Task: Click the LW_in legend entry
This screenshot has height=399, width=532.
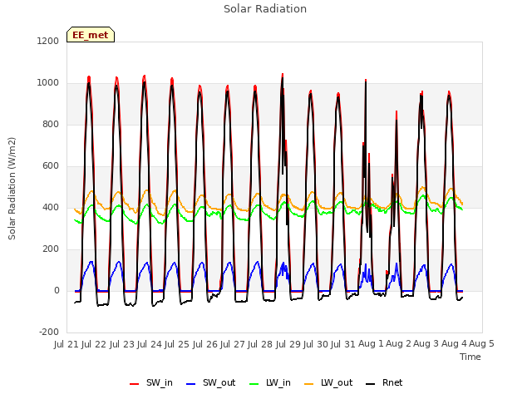Action: click(x=270, y=383)
